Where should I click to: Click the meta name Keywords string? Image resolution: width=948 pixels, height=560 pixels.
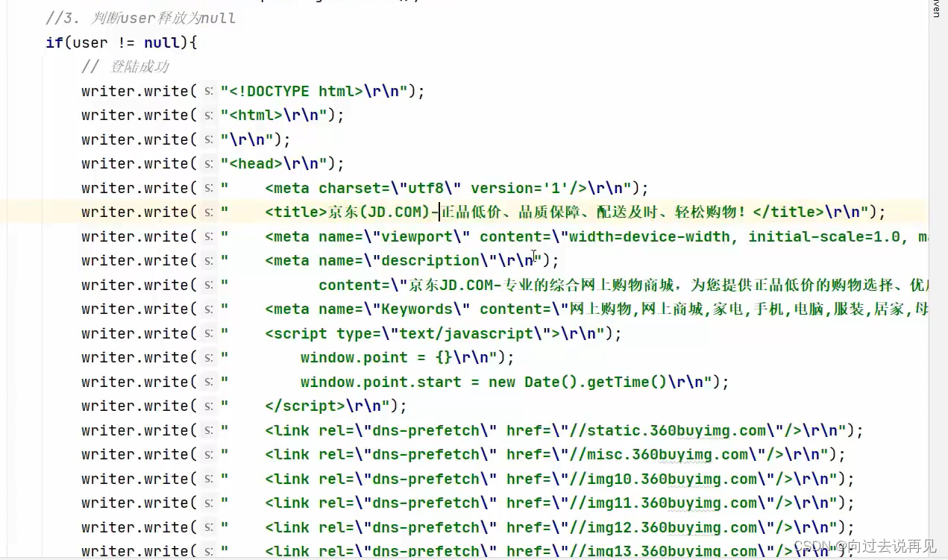coord(574,309)
